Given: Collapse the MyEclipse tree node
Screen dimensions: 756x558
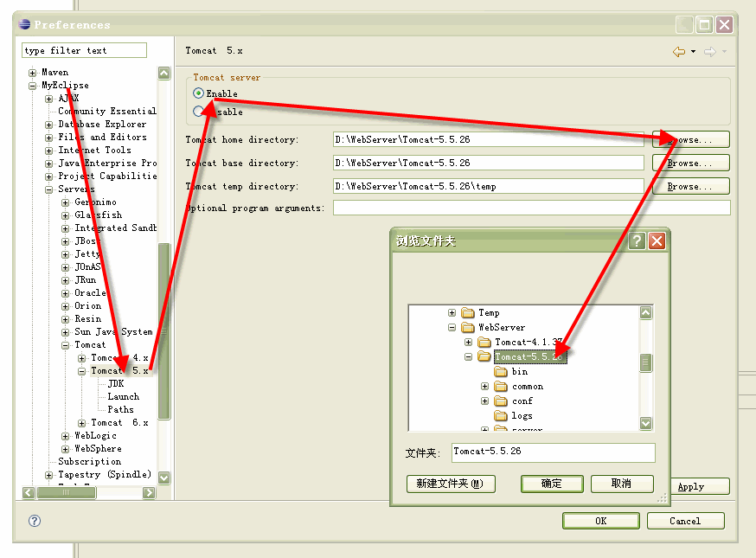Looking at the screenshot, I should (x=32, y=86).
